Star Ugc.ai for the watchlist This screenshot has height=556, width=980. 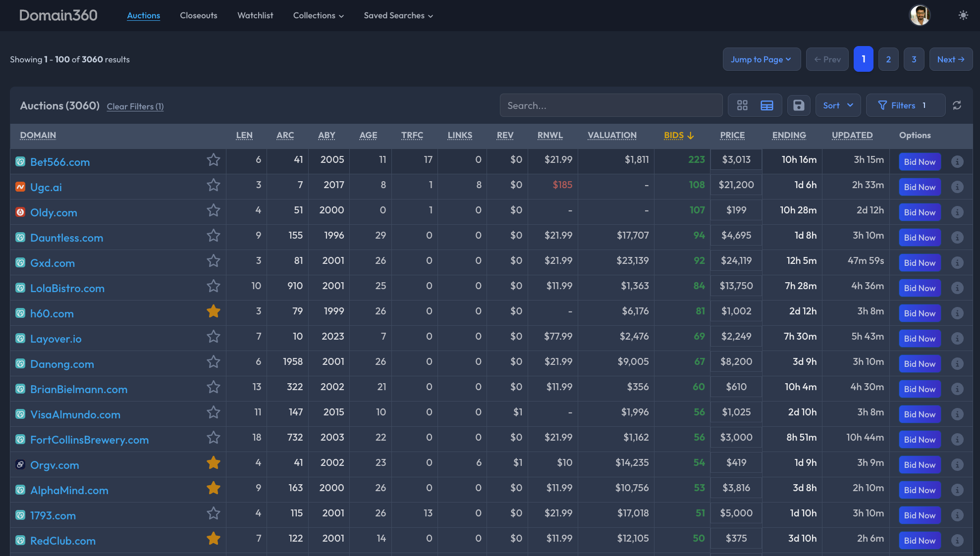click(214, 185)
